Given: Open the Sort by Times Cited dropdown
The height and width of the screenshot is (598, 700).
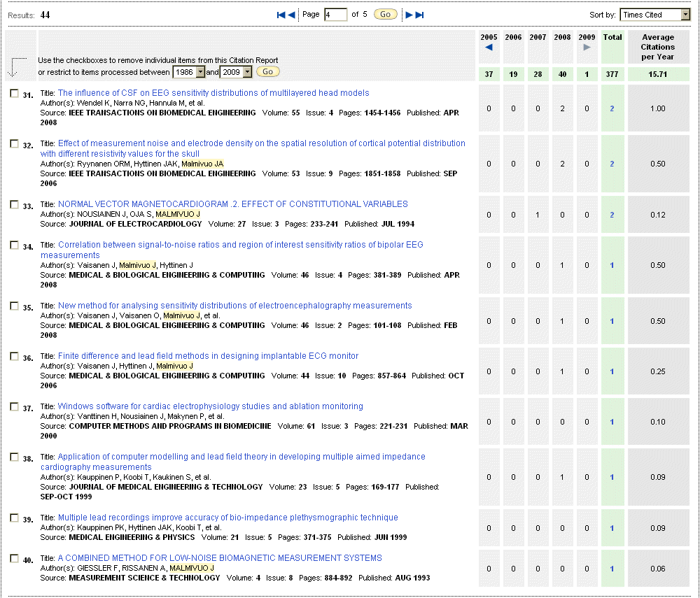Looking at the screenshot, I should [x=655, y=15].
